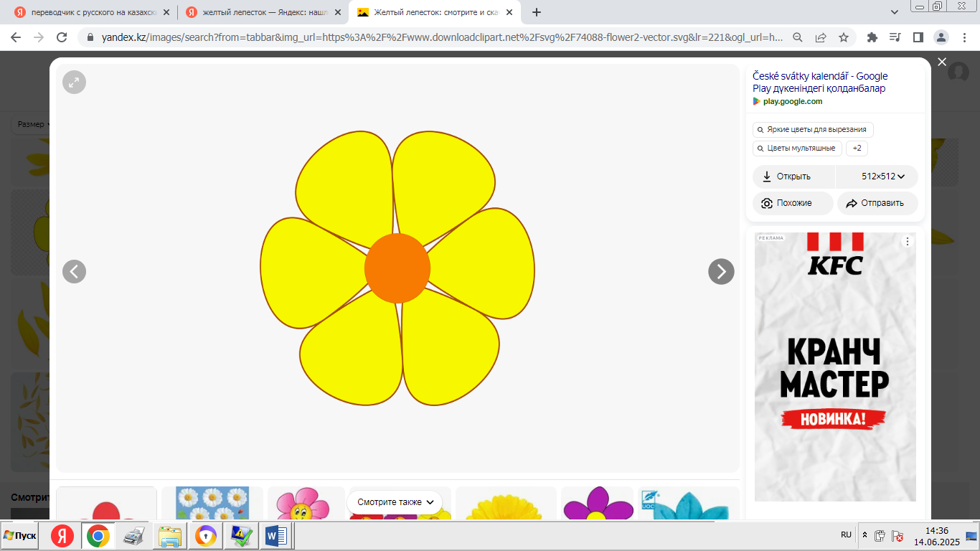The height and width of the screenshot is (551, 980).
Task: Expand the Смотрите также section
Action: click(396, 502)
